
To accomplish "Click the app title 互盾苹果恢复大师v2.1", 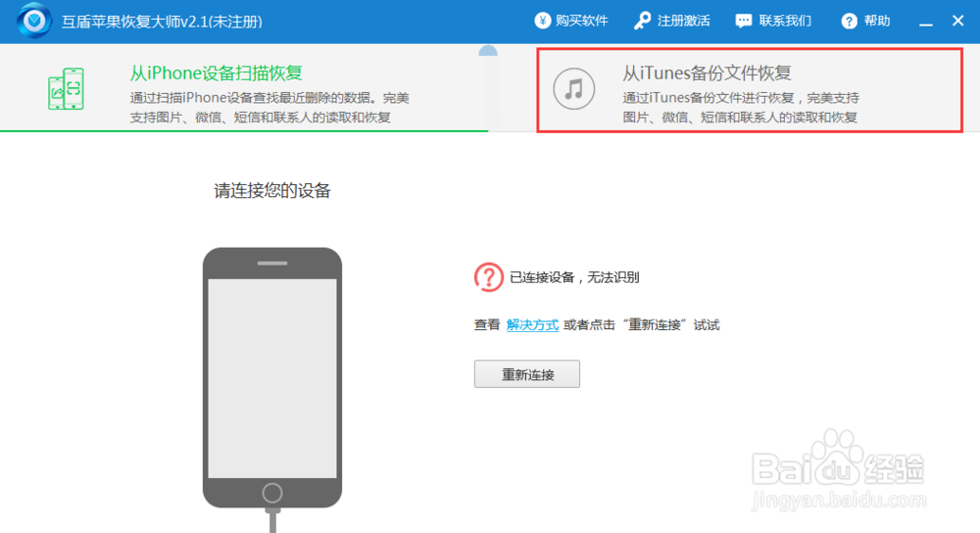I will 162,22.
